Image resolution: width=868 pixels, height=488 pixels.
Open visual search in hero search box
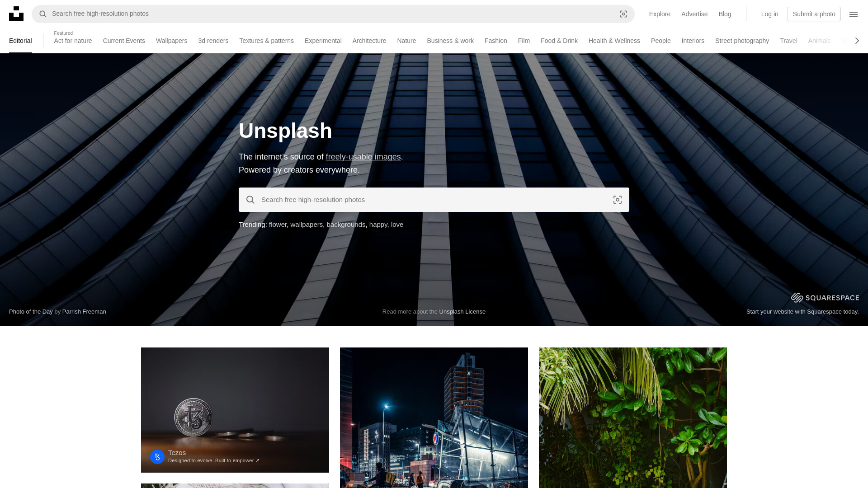(618, 200)
